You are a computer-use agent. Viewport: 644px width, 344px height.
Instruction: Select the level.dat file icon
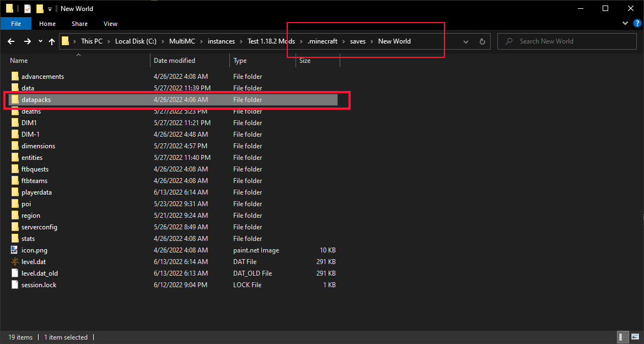tap(15, 261)
